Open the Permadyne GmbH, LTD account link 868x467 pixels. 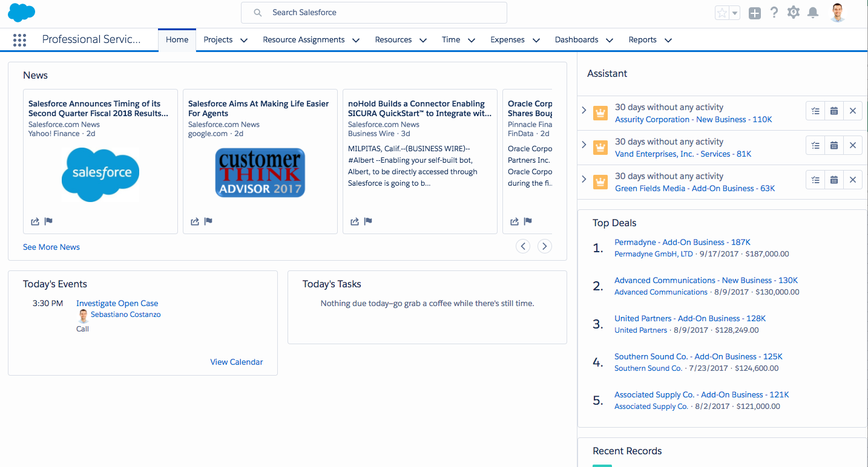click(654, 254)
